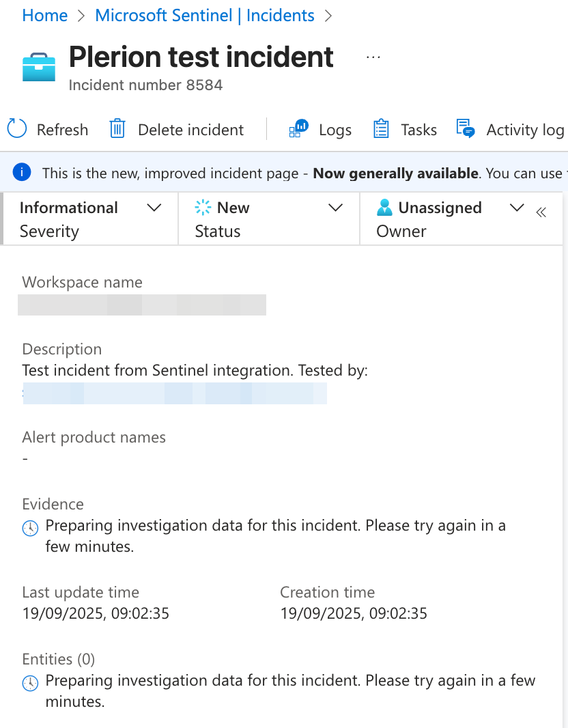Click the New status spinner icon

click(x=203, y=207)
